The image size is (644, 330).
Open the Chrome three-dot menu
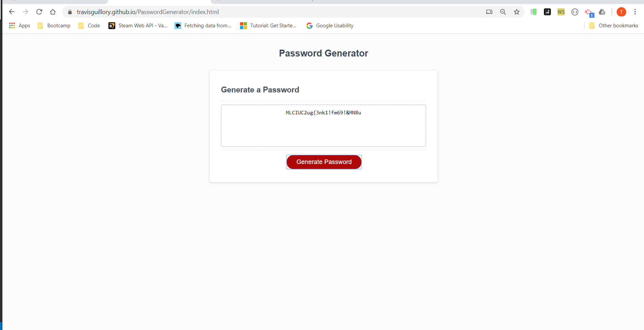tap(635, 12)
